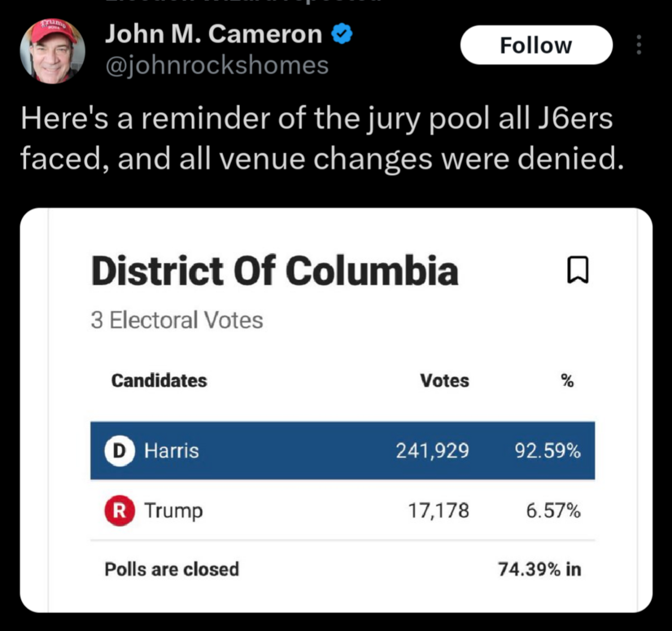Screen dimensions: 672x631
Task: Click the blue D party icon
Action: [118, 450]
